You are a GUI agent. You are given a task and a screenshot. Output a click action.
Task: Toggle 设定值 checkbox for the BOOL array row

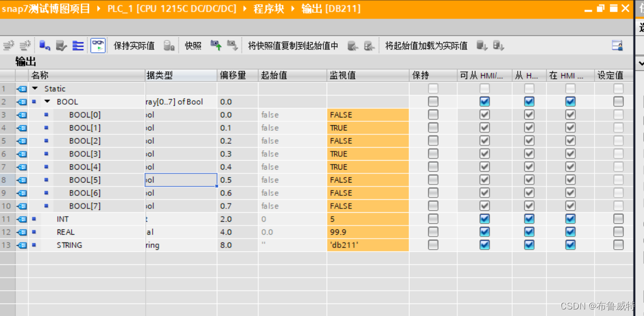(x=619, y=101)
